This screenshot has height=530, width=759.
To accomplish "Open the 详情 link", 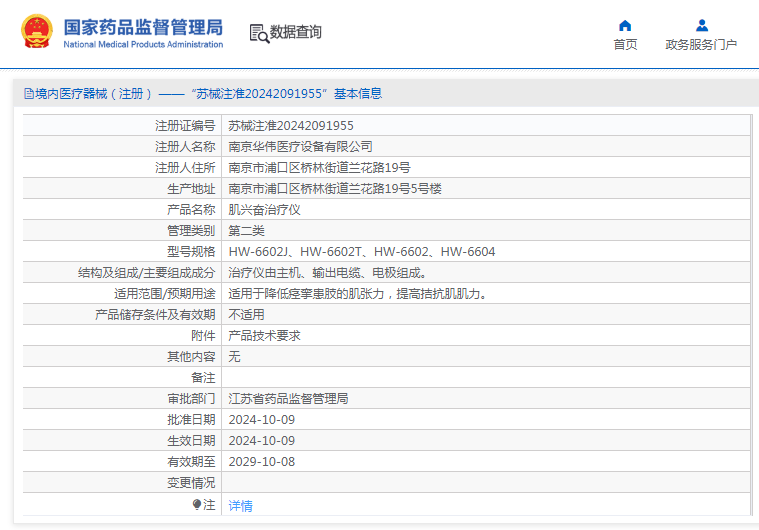I will point(241,506).
